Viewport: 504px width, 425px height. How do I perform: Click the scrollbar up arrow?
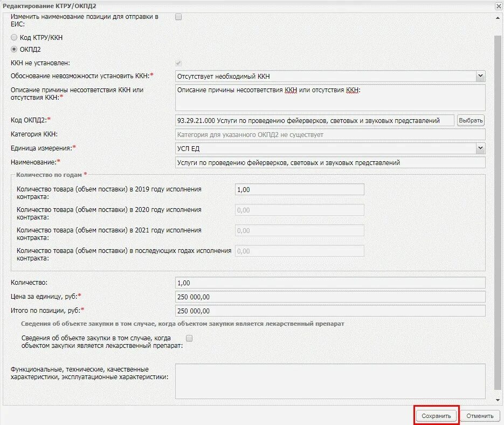pyautogui.click(x=498, y=18)
